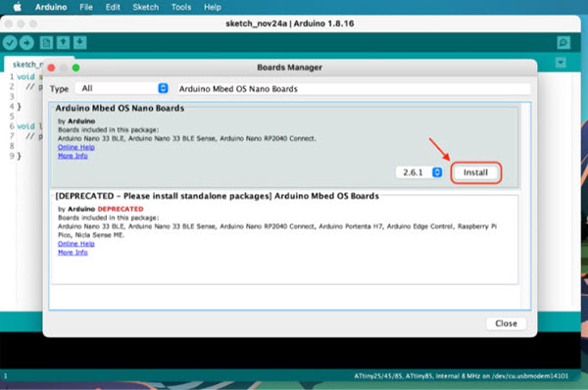This screenshot has height=390, width=588.
Task: Click the Boards Manager red close dot
Action: pyautogui.click(x=51, y=68)
